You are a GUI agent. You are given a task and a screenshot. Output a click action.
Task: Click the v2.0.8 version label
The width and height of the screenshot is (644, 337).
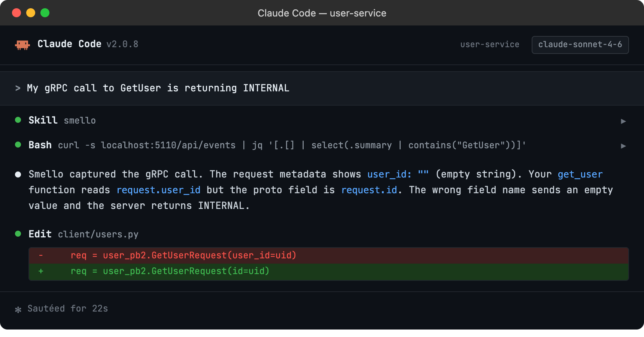click(122, 44)
